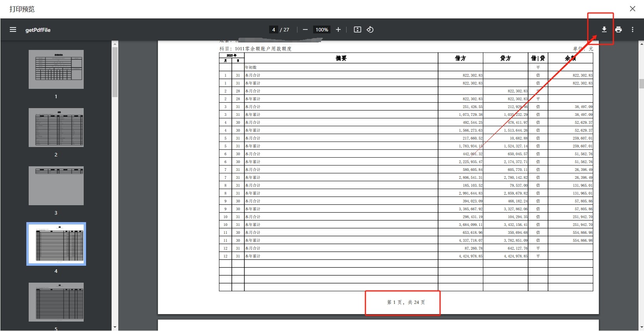Viewport: 644px width, 331px height.
Task: Toggle the sidebar hamburger menu
Action: (13, 29)
